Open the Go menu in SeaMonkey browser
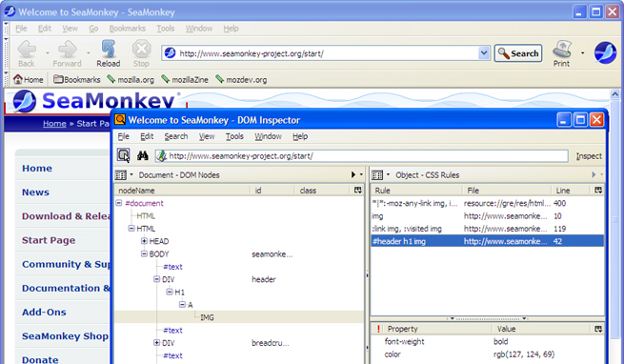 coord(93,29)
